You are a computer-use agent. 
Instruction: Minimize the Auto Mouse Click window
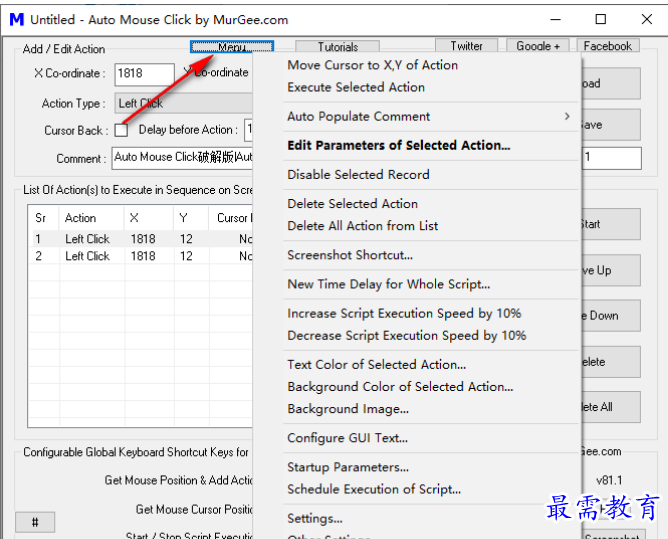(x=555, y=19)
